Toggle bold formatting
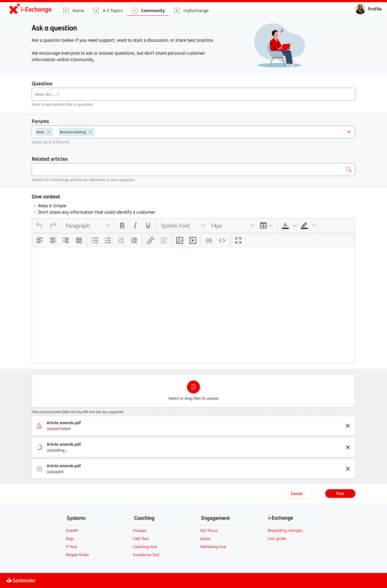This screenshot has width=387, height=588. (x=122, y=225)
